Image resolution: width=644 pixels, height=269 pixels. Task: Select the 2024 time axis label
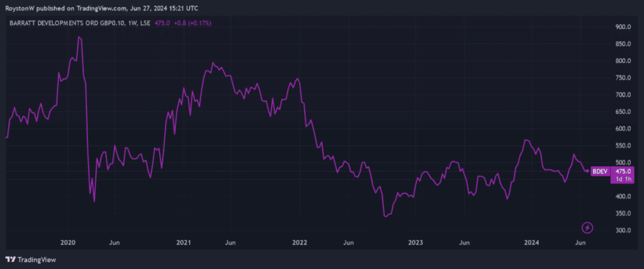tap(532, 243)
